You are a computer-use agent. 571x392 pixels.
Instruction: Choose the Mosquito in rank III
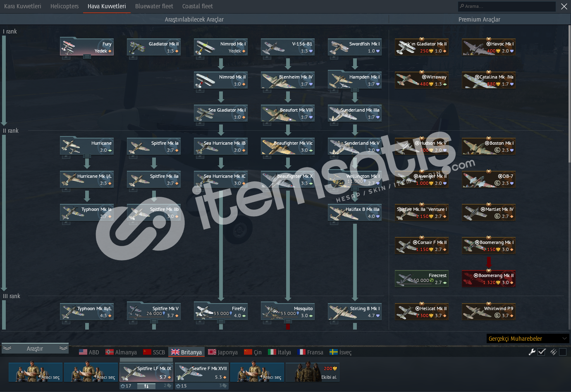[x=288, y=311]
